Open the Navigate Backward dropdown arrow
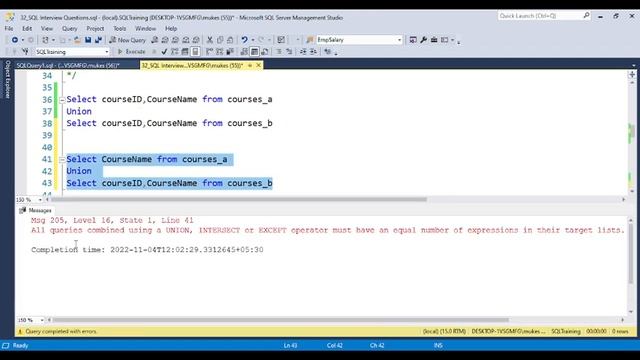 coord(22,40)
